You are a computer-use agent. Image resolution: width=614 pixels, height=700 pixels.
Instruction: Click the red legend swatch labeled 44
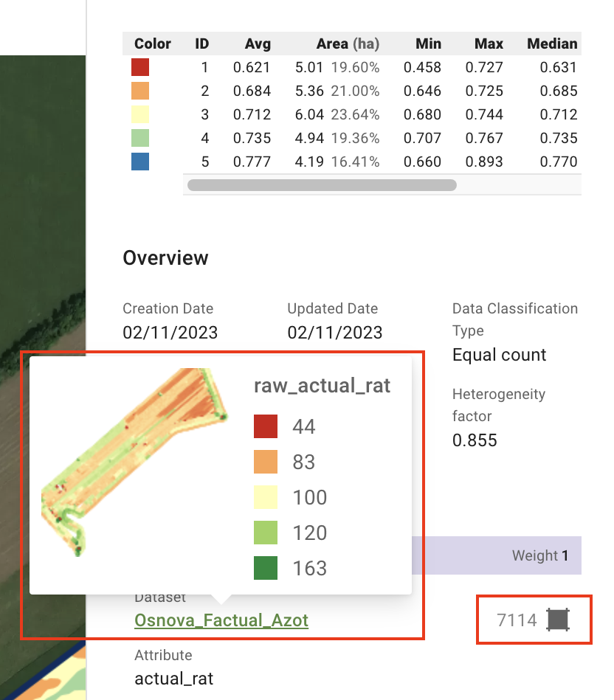(266, 427)
